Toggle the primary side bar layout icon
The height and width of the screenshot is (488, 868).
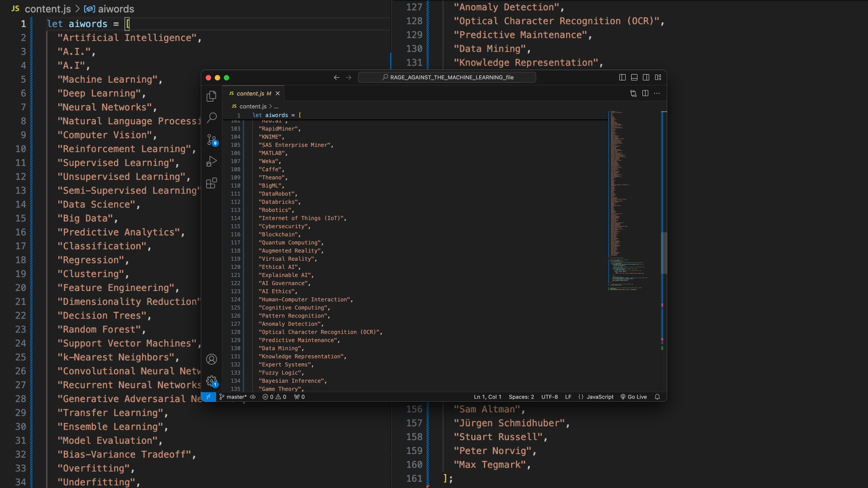pyautogui.click(x=622, y=78)
